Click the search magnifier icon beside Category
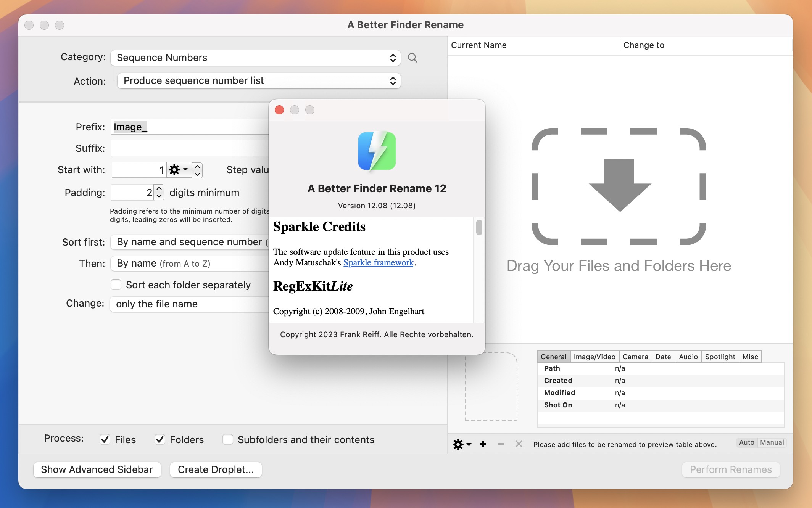The width and height of the screenshot is (812, 508). 412,58
